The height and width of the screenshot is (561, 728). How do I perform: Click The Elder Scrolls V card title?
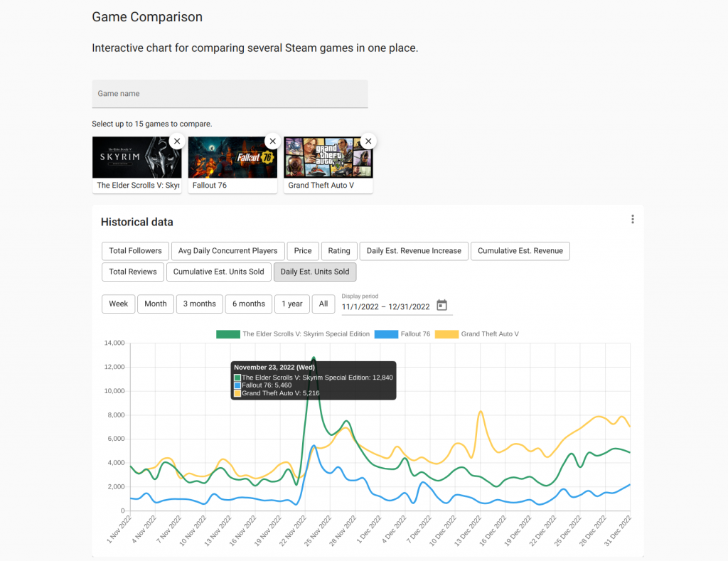138,186
